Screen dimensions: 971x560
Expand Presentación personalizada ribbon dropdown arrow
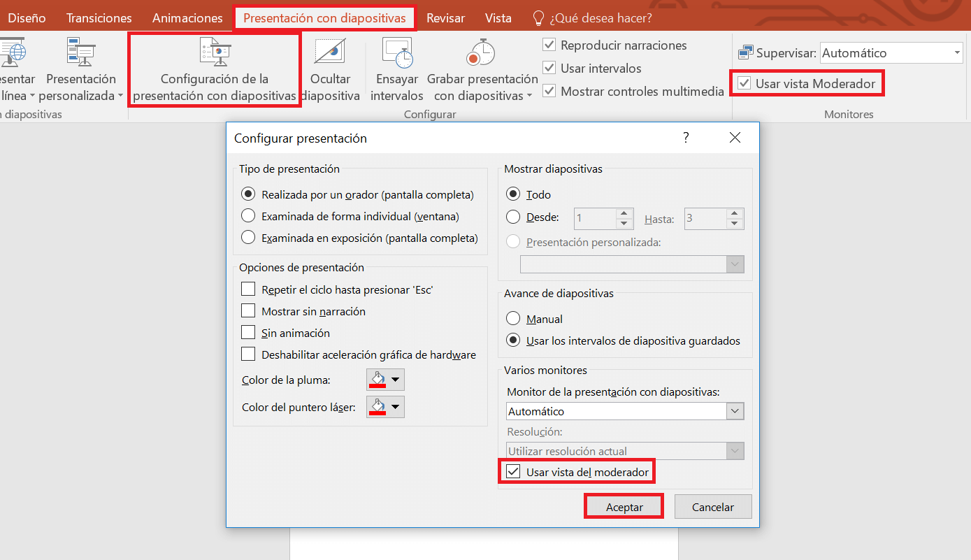[120, 96]
